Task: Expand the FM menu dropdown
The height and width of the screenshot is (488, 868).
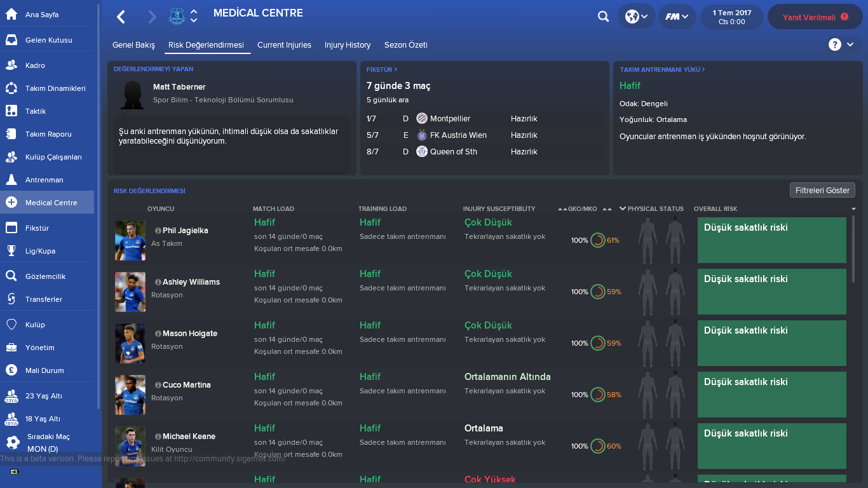Action: [677, 17]
